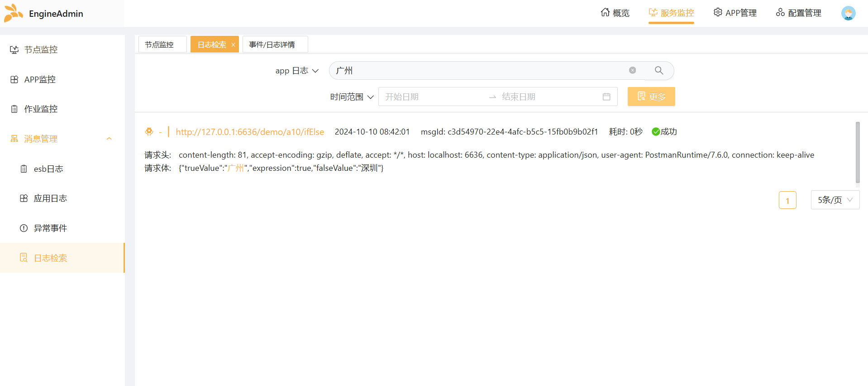The height and width of the screenshot is (386, 868).
Task: Open the 5条/页 page size dropdown
Action: (835, 200)
